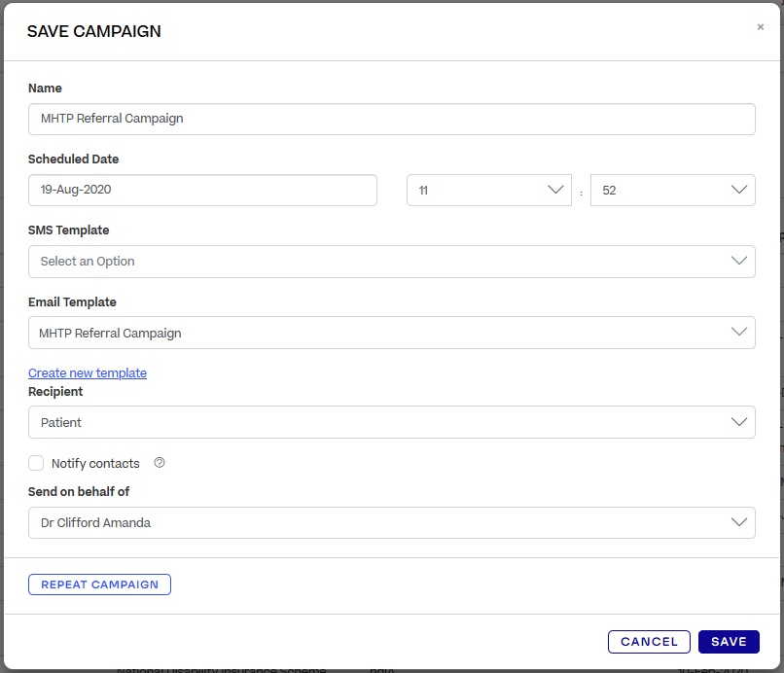The height and width of the screenshot is (673, 784).
Task: Click the Cancel button
Action: (649, 642)
